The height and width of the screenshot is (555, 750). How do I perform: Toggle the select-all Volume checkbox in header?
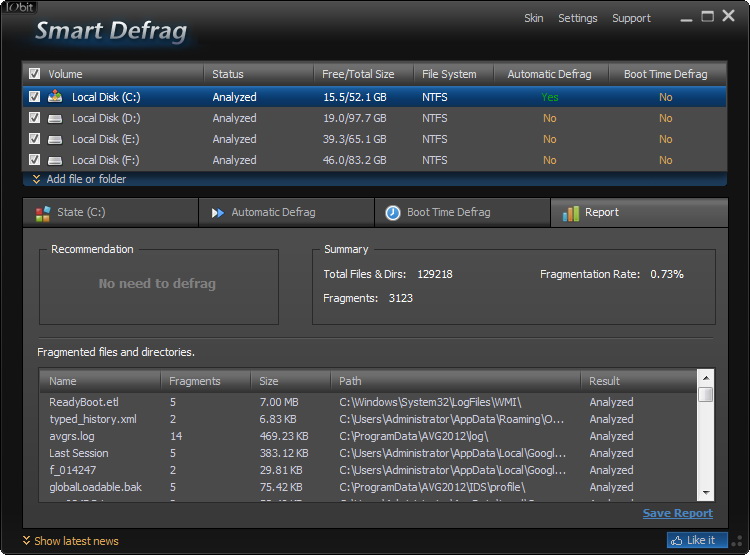(34, 74)
